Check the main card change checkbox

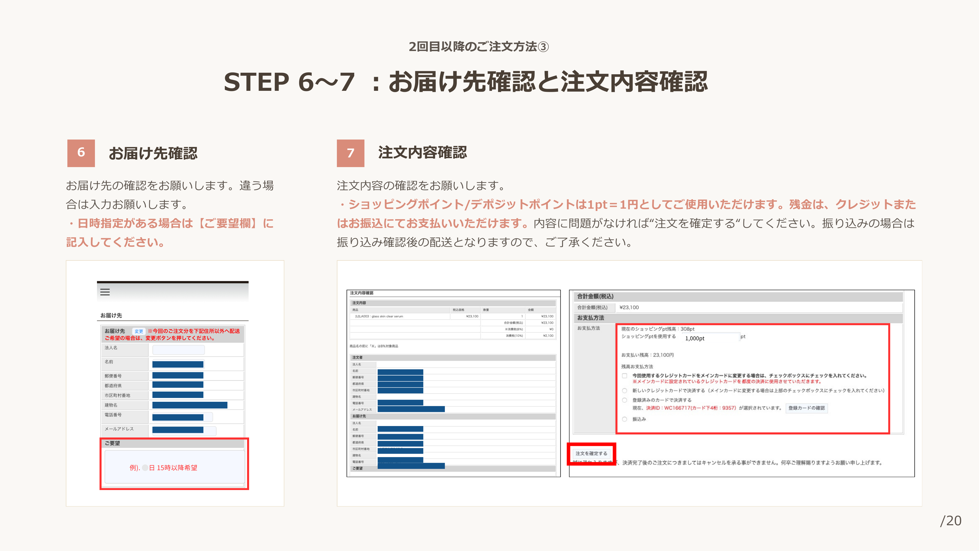(x=624, y=376)
